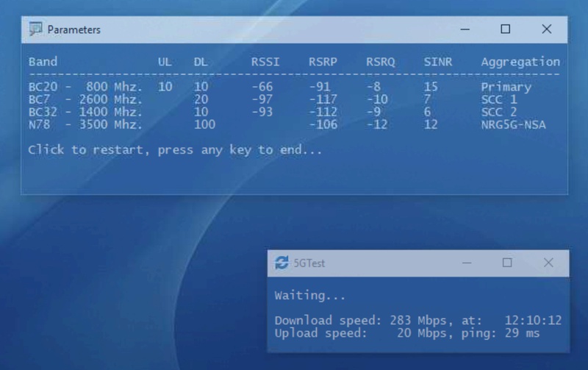Click the 12:10:12 timestamp in 5GTest
Image resolution: width=588 pixels, height=370 pixels.
click(x=534, y=321)
